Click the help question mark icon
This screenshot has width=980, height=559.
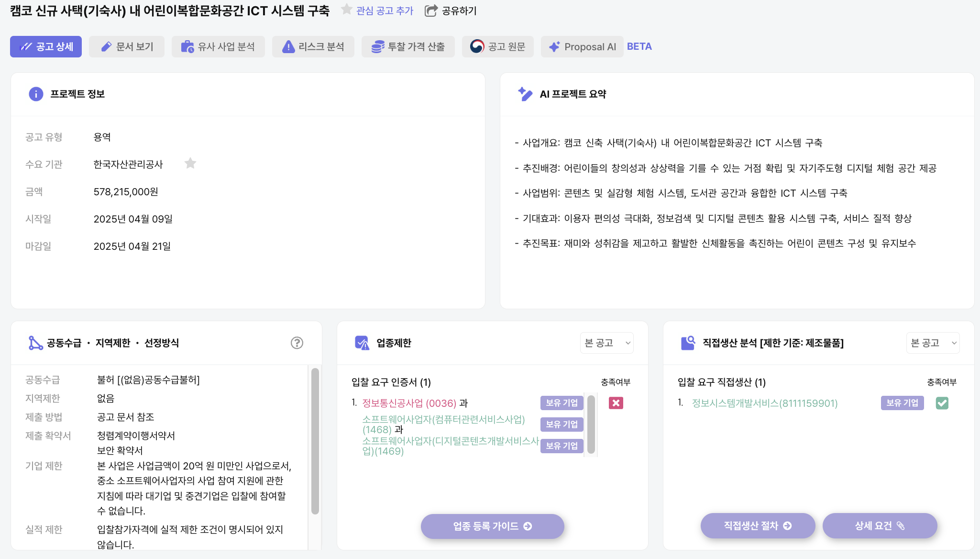pyautogui.click(x=297, y=343)
